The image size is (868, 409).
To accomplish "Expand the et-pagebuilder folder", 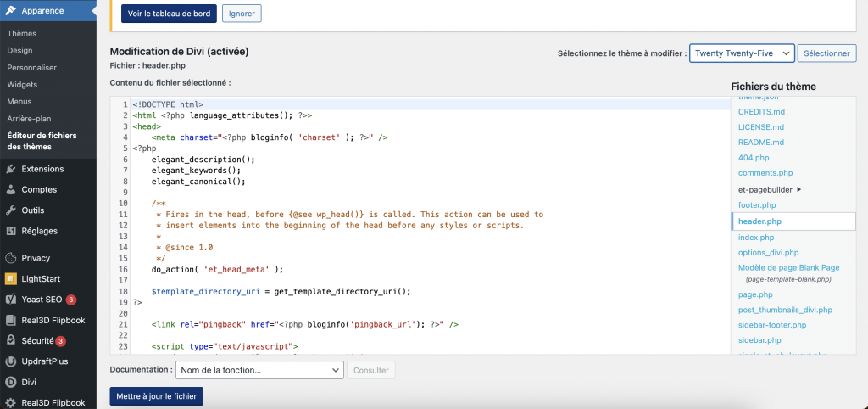I will tap(770, 189).
